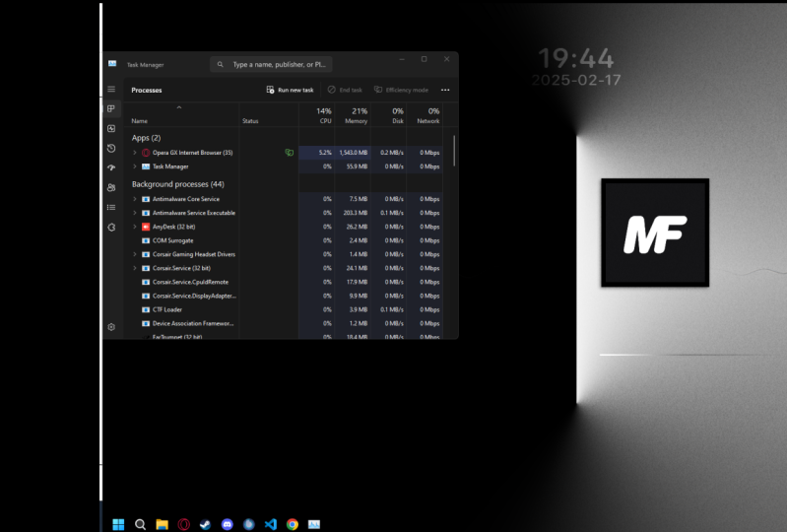
Task: Click the MF logo widget on desktop
Action: pos(655,233)
